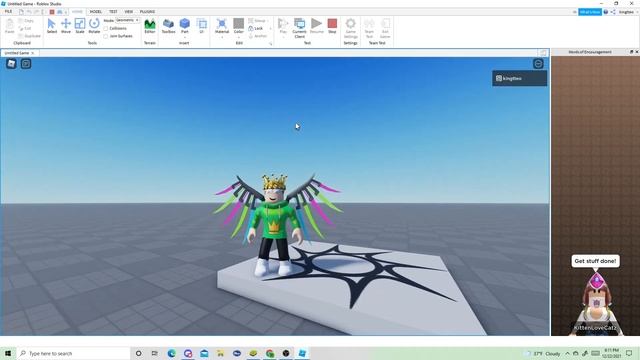Open the UI insert tool
The image size is (640, 360).
point(202,26)
